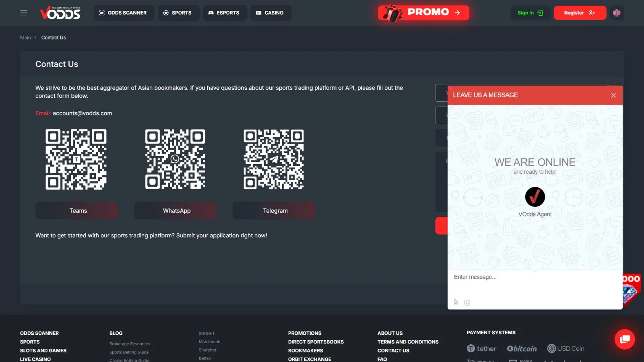
Task: Open the Esports menu item
Action: (x=225, y=13)
